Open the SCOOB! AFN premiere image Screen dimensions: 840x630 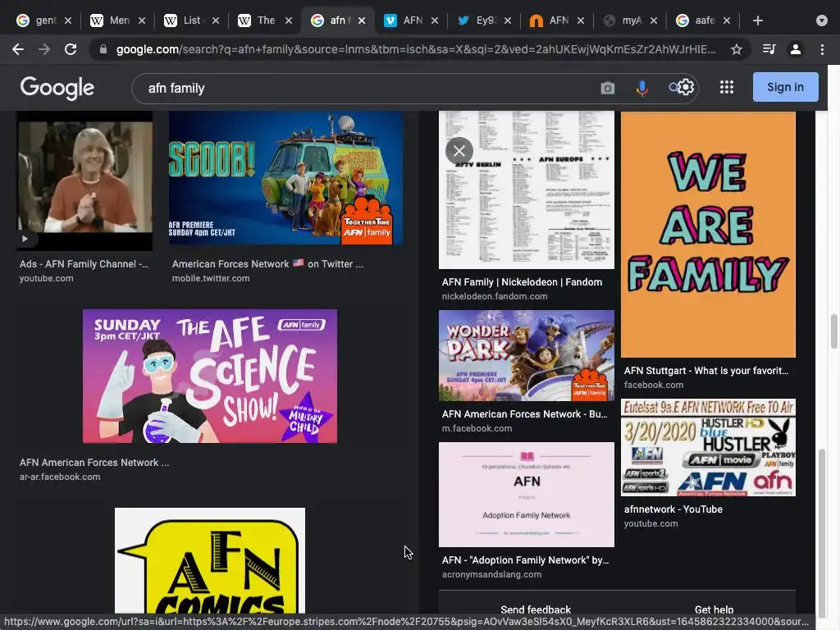[285, 178]
